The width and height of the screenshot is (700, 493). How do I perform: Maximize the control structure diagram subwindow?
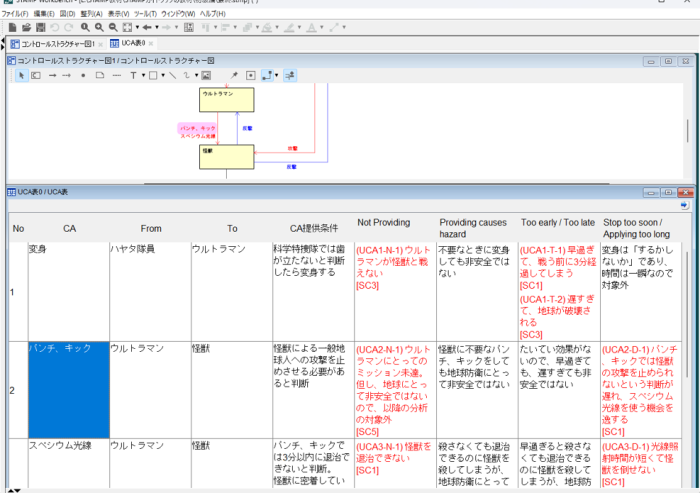tap(668, 61)
